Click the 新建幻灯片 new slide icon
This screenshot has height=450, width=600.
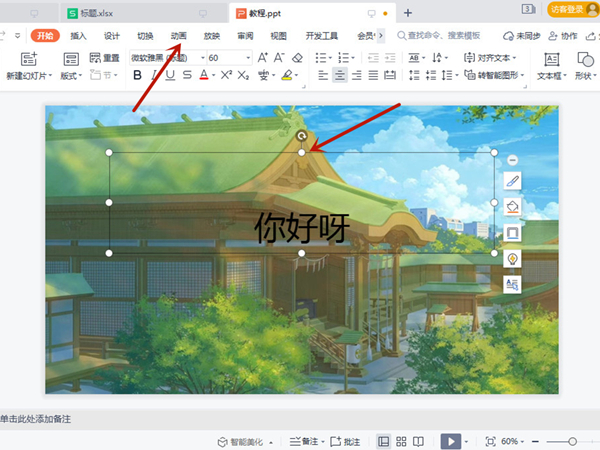[27, 59]
